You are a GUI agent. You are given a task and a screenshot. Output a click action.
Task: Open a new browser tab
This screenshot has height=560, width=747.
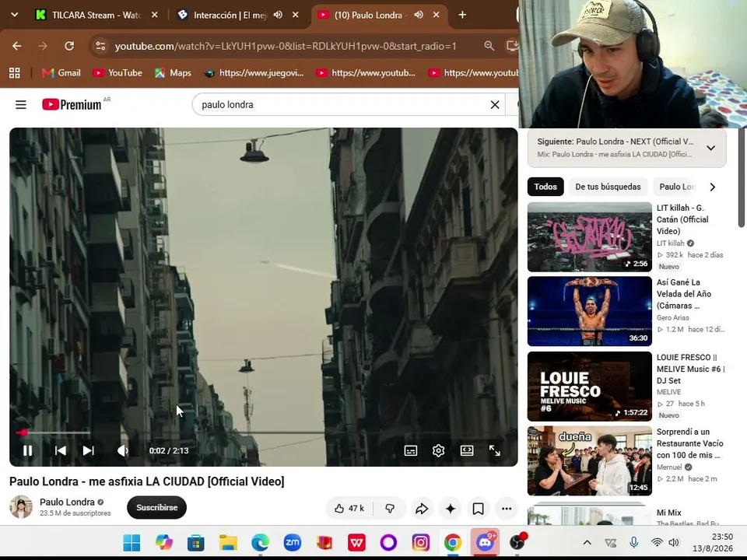tap(462, 15)
